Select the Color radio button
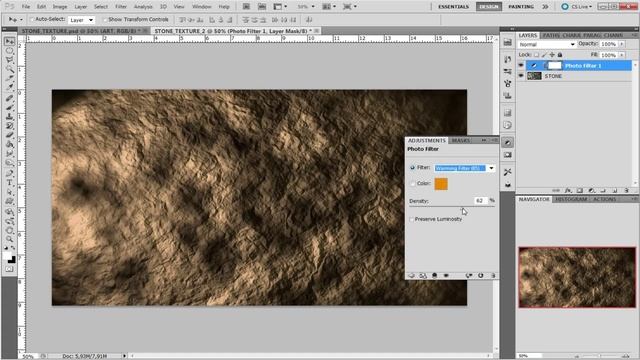Image resolution: width=640 pixels, height=360 pixels. pyautogui.click(x=412, y=184)
